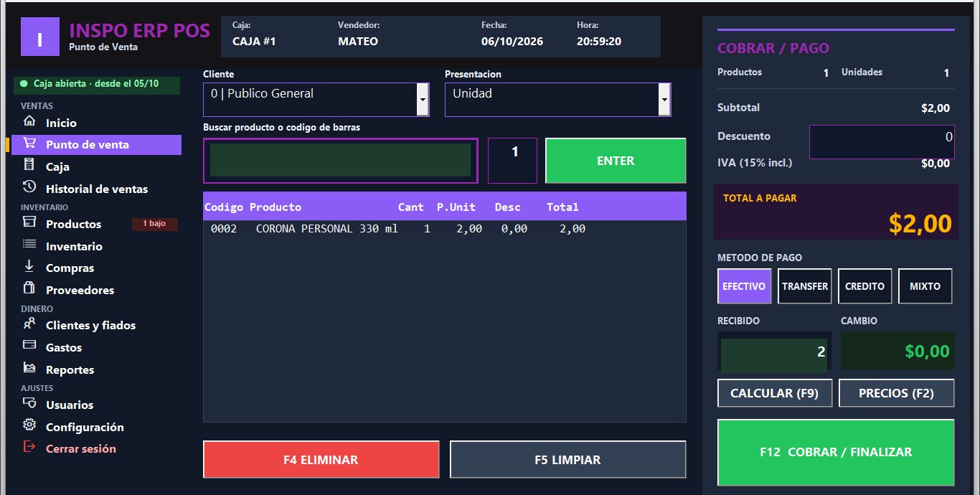This screenshot has width=980, height=495.
Task: Select TRANSFER payment method
Action: click(804, 286)
